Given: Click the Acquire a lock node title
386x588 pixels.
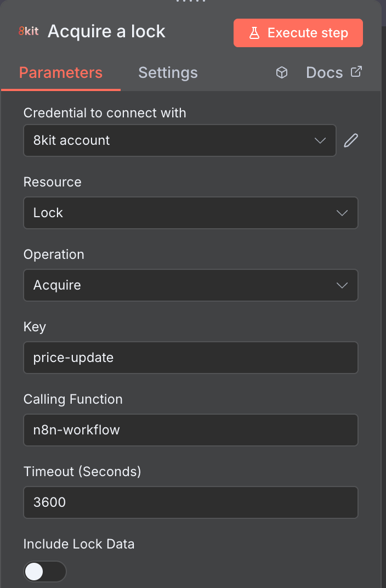Looking at the screenshot, I should (106, 31).
